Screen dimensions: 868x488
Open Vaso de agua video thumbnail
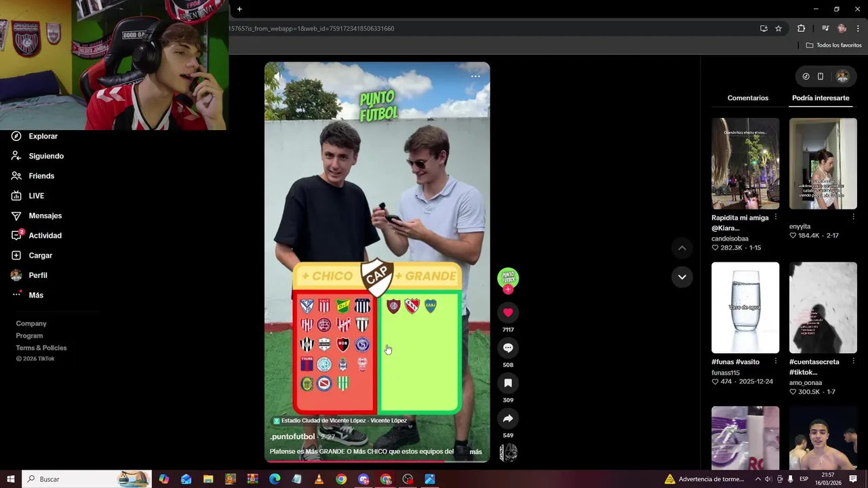coord(745,308)
